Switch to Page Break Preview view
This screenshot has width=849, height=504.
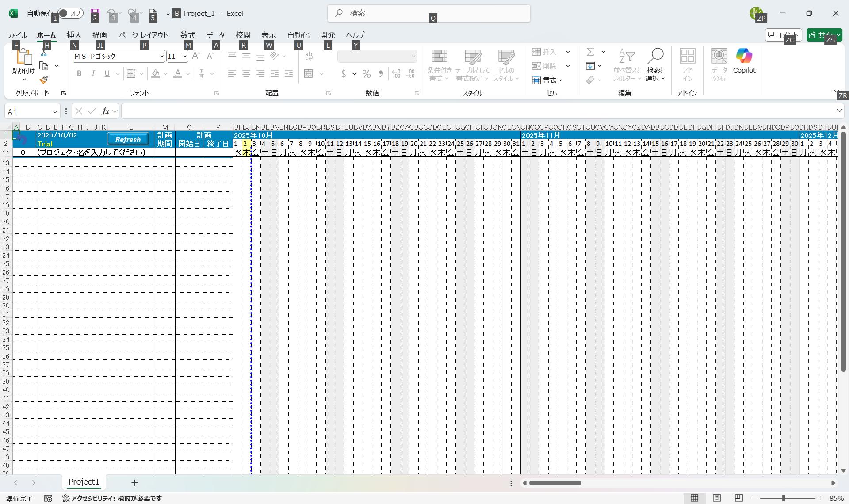[x=738, y=498]
